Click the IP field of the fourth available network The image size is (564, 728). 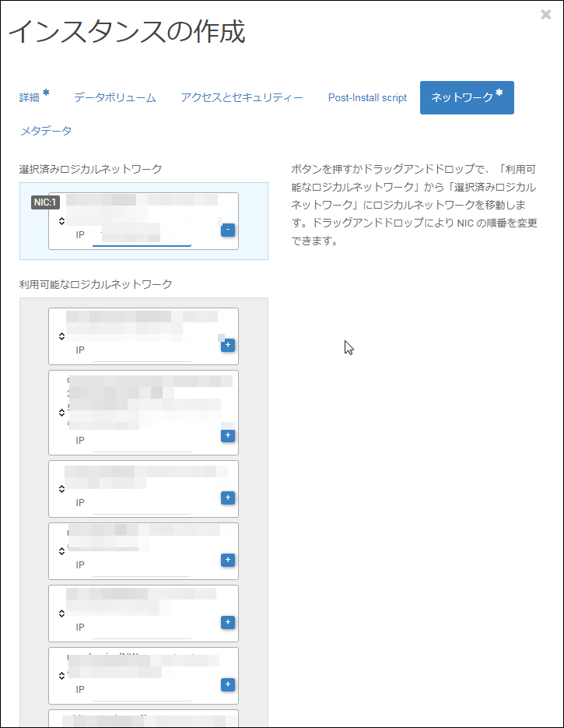(142, 566)
